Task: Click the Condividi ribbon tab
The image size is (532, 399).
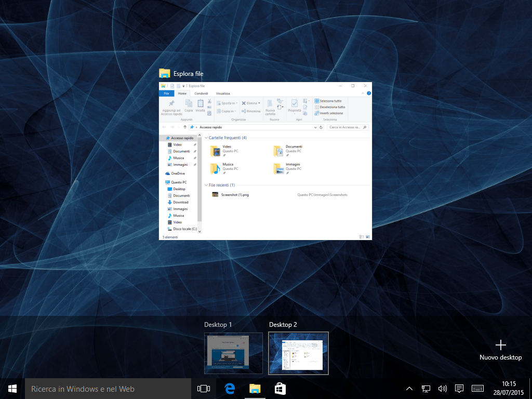Action: [201, 94]
